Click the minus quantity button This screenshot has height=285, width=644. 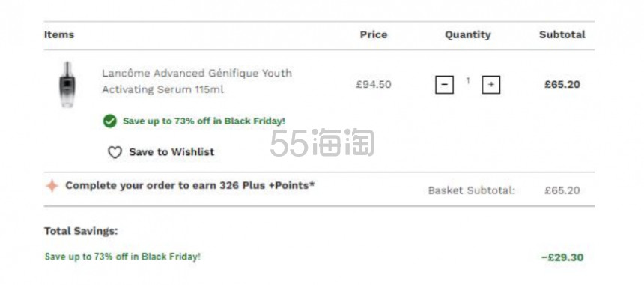click(444, 85)
